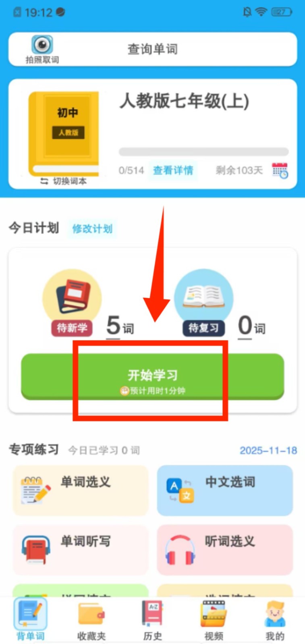Click the 修改计划 link
This screenshot has width=305, height=644.
point(92,229)
